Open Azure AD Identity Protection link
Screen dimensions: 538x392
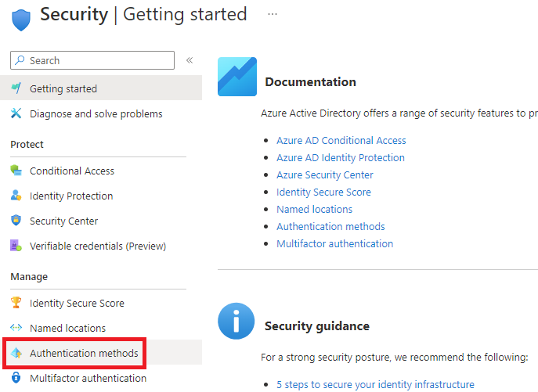pyautogui.click(x=341, y=157)
